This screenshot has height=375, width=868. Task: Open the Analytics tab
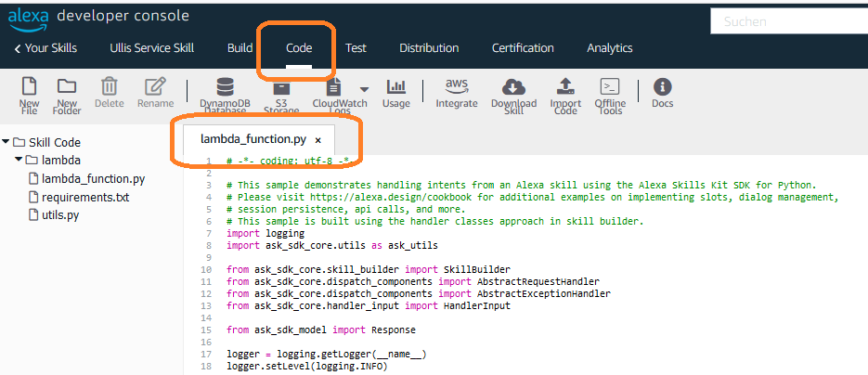coord(610,48)
